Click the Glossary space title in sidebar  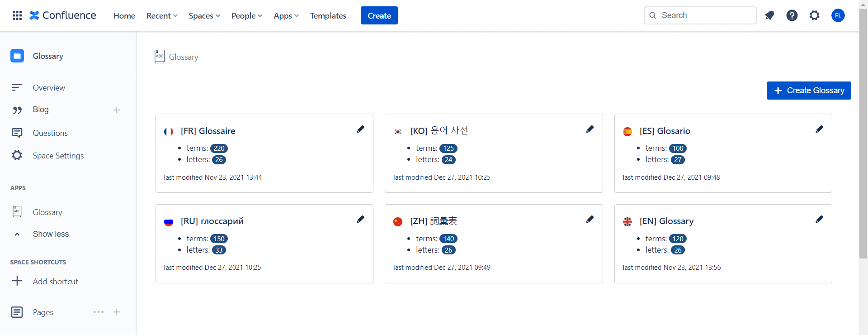pos(48,56)
